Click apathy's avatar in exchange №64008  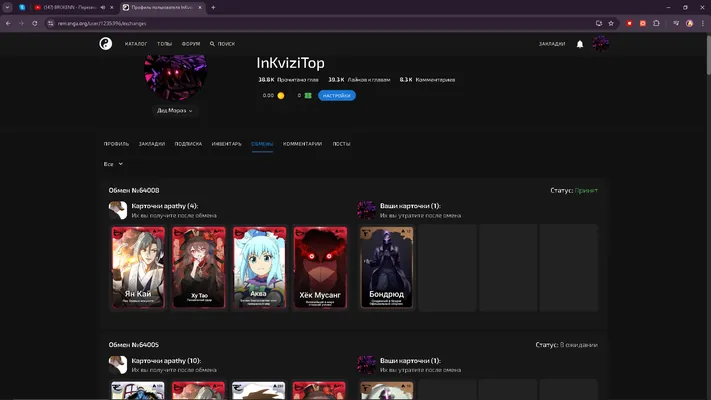pos(118,210)
